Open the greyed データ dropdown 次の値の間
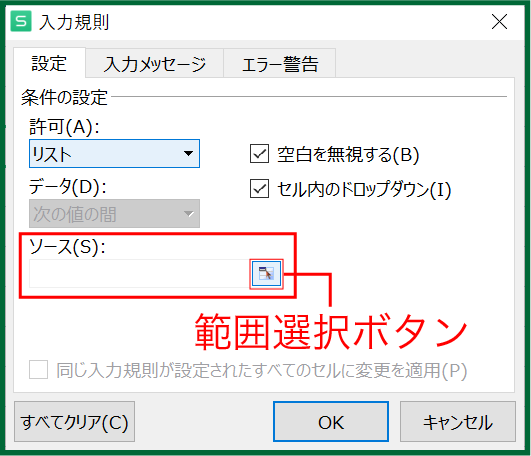Screen dimensions: 531x456 coord(114,214)
